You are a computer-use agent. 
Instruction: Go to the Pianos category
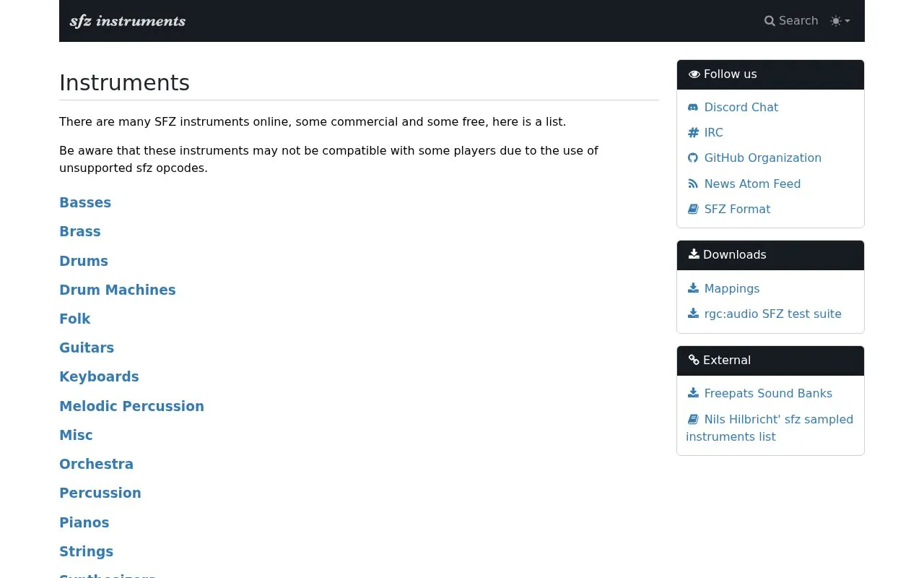(x=84, y=522)
